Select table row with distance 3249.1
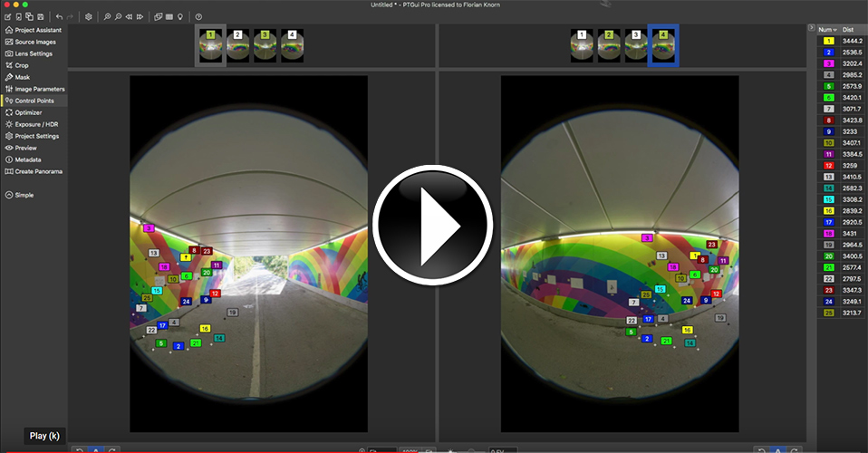The width and height of the screenshot is (868, 453). tap(842, 302)
